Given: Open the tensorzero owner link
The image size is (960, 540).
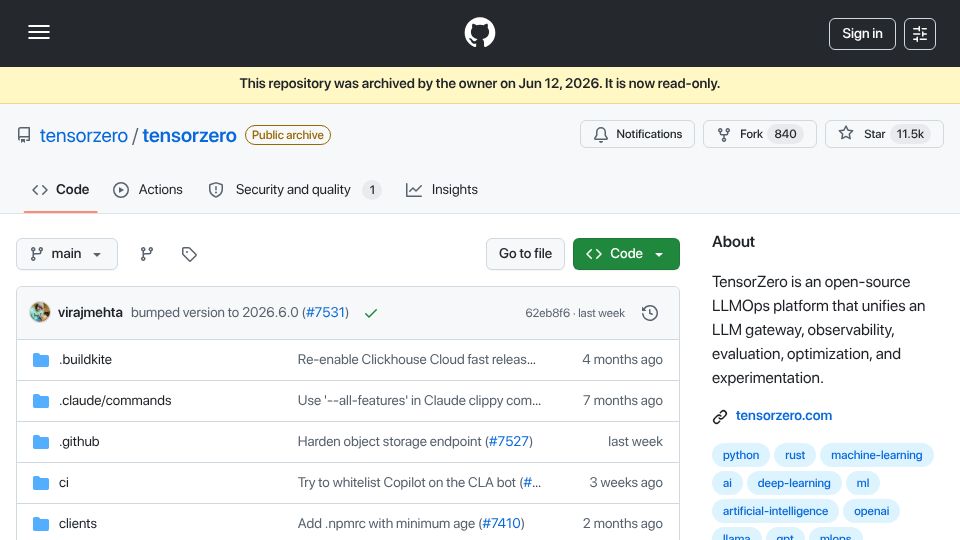Looking at the screenshot, I should click(84, 135).
